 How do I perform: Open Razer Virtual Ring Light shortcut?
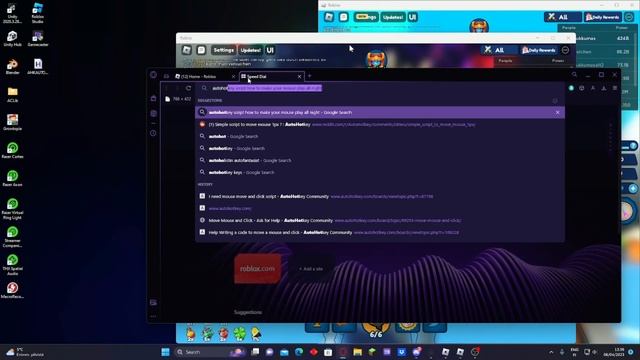12,209
